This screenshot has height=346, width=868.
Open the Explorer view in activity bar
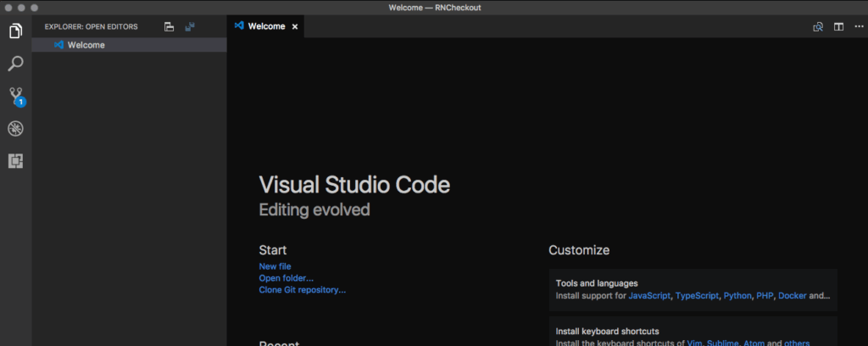(15, 31)
